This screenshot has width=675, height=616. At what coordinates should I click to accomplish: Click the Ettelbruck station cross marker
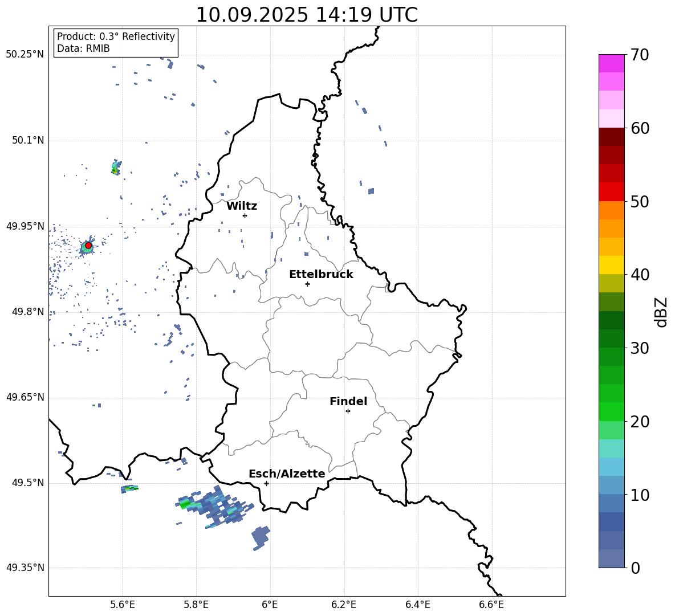point(307,284)
